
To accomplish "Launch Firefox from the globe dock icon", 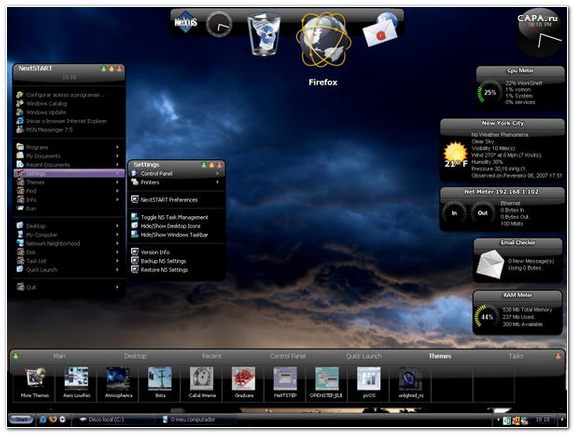I will pyautogui.click(x=324, y=40).
